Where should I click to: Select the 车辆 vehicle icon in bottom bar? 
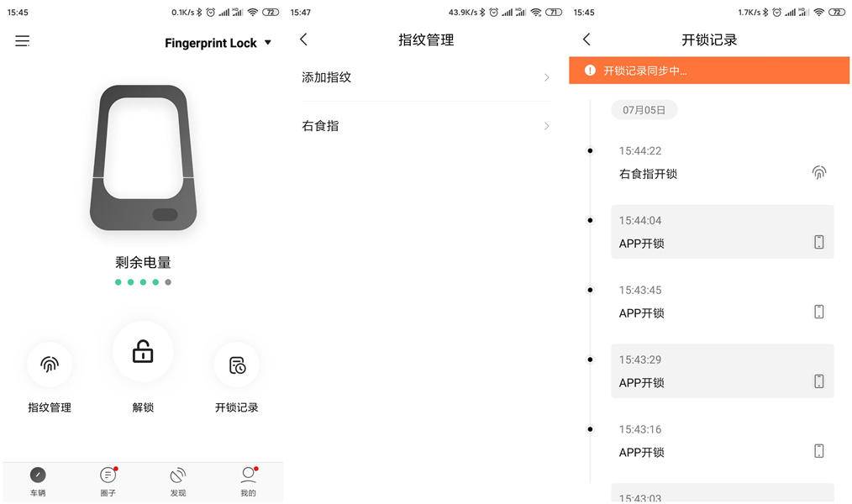[x=37, y=475]
